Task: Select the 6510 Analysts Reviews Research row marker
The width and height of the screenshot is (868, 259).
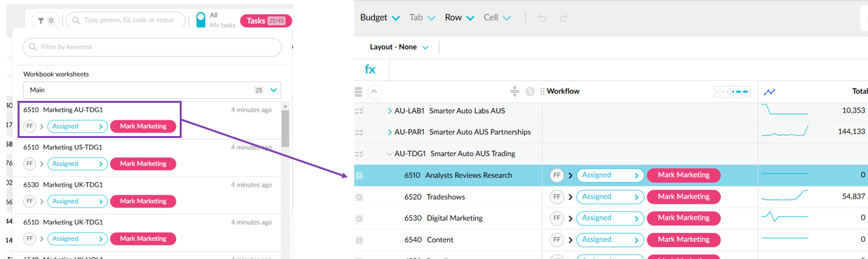Action: tap(359, 176)
